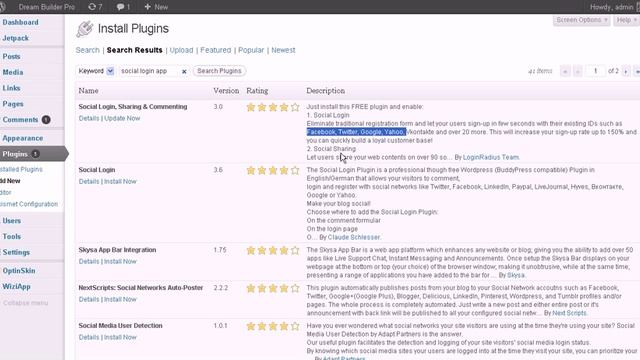Open Installed Plugins submenu item
This screenshot has width=640, height=360.
(21, 169)
